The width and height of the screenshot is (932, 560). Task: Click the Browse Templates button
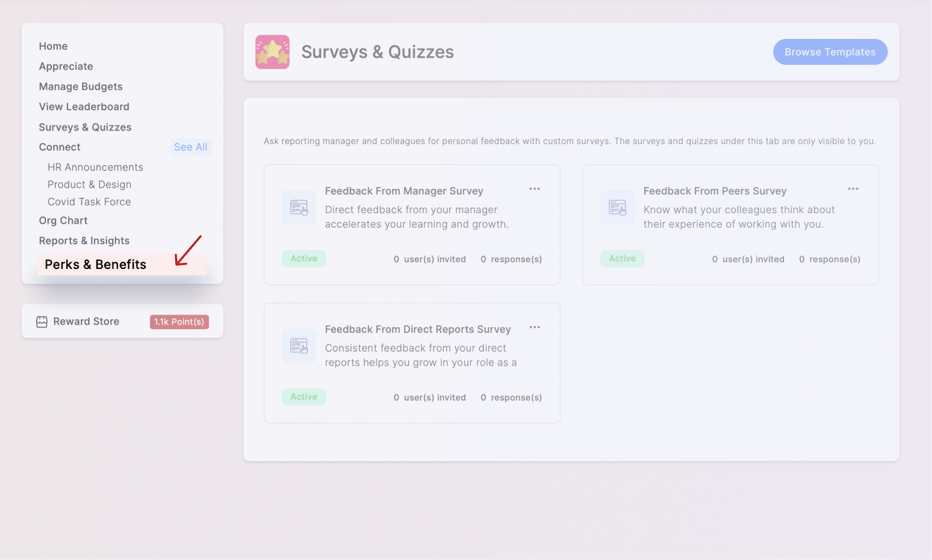pos(830,52)
